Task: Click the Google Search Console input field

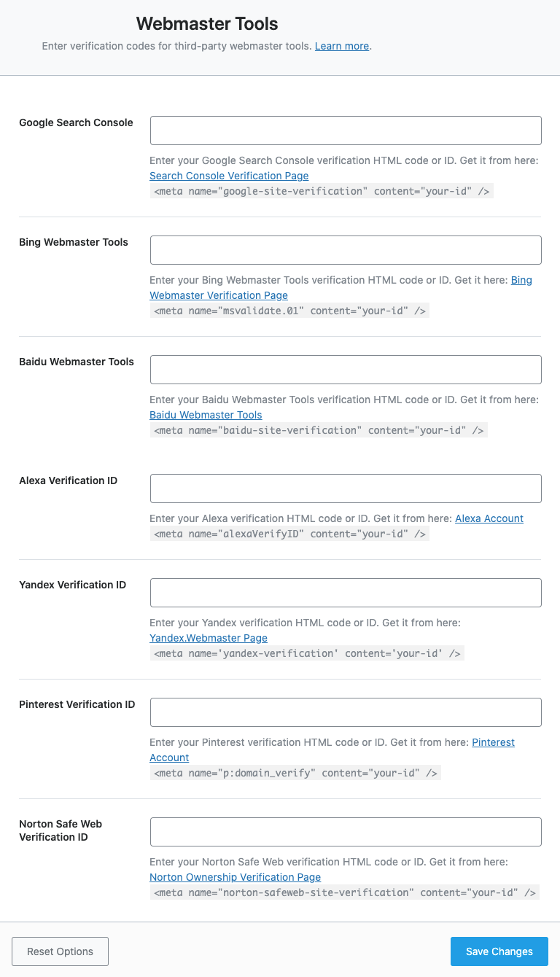Action: point(346,131)
